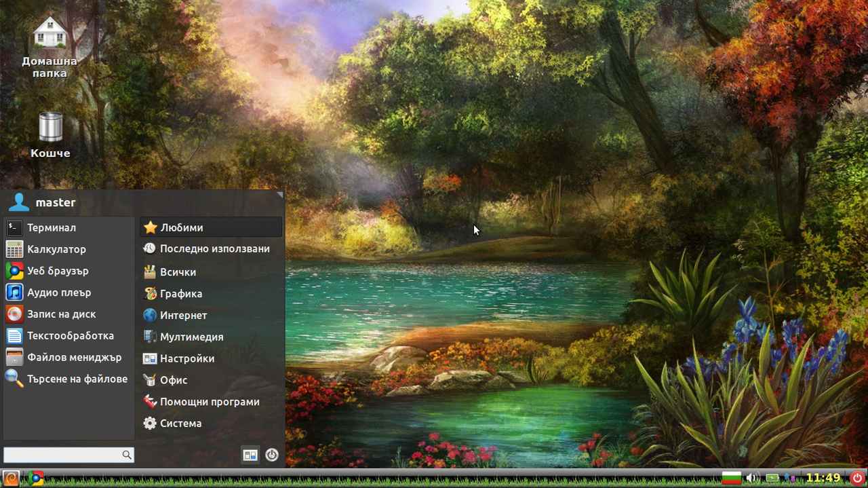Open the Настройки category

[x=211, y=358]
